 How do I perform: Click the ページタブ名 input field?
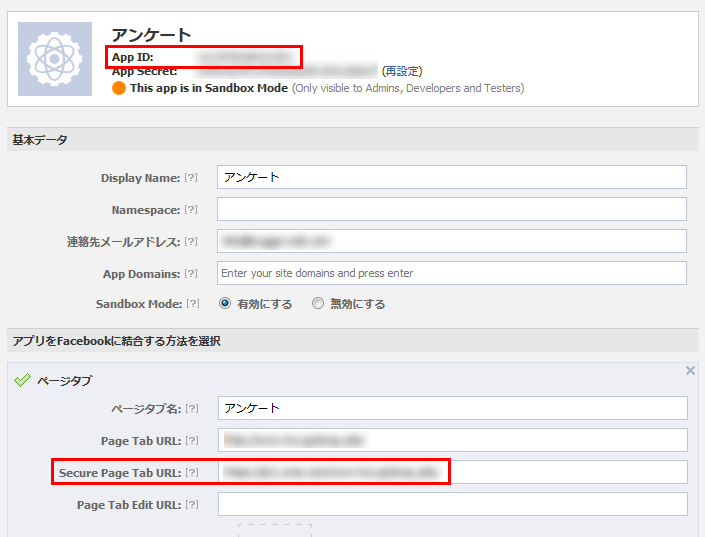click(x=453, y=408)
